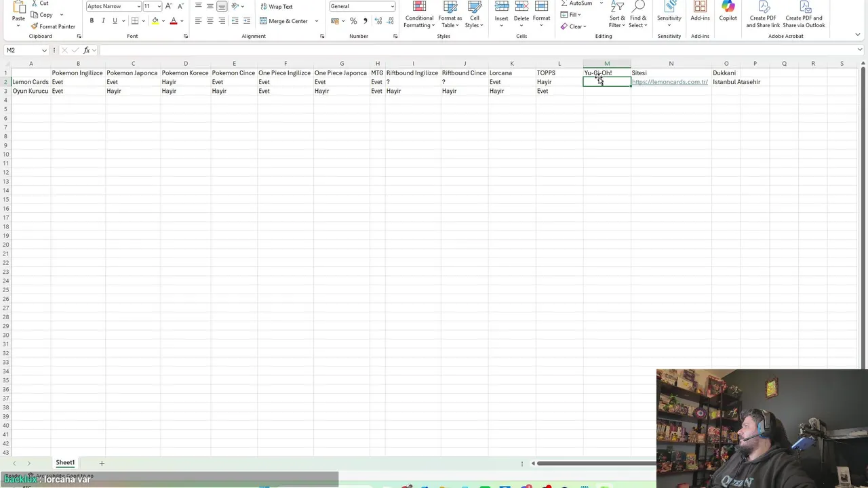Open the Aptos Narrow font name dropdown
This screenshot has height=488, width=868.
tap(139, 6)
